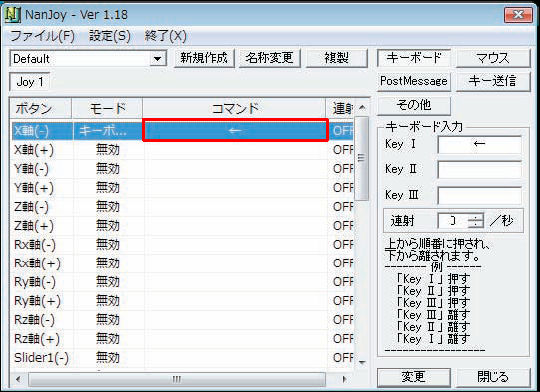Select the Rz軸(+) row
This screenshot has height=392, width=540.
(x=183, y=339)
